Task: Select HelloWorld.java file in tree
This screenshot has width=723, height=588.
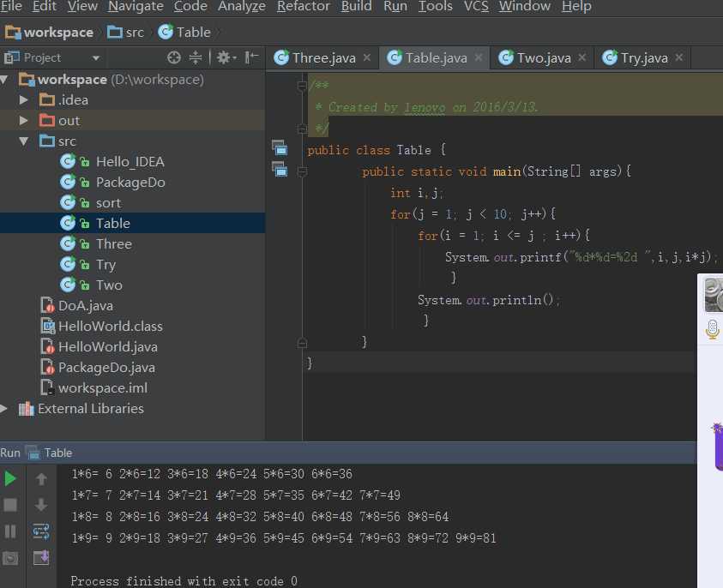Action: tap(108, 347)
